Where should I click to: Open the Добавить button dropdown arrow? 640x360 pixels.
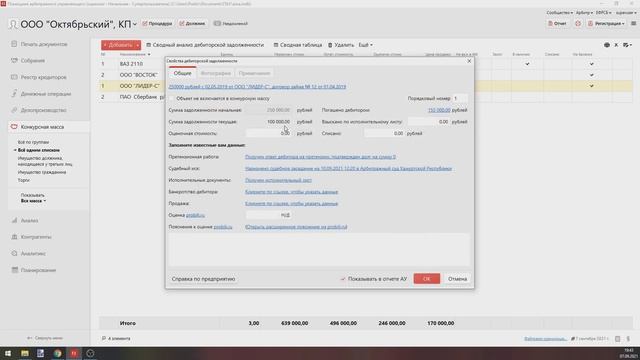point(138,45)
